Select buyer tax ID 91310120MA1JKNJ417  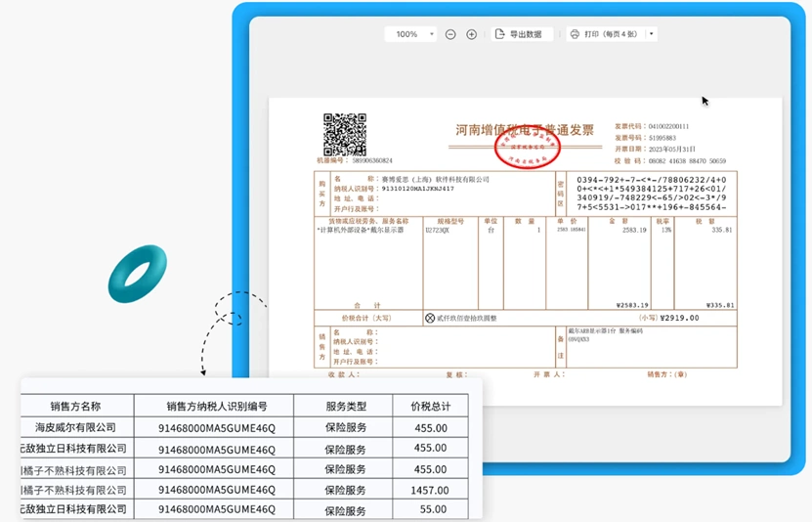[418, 189]
